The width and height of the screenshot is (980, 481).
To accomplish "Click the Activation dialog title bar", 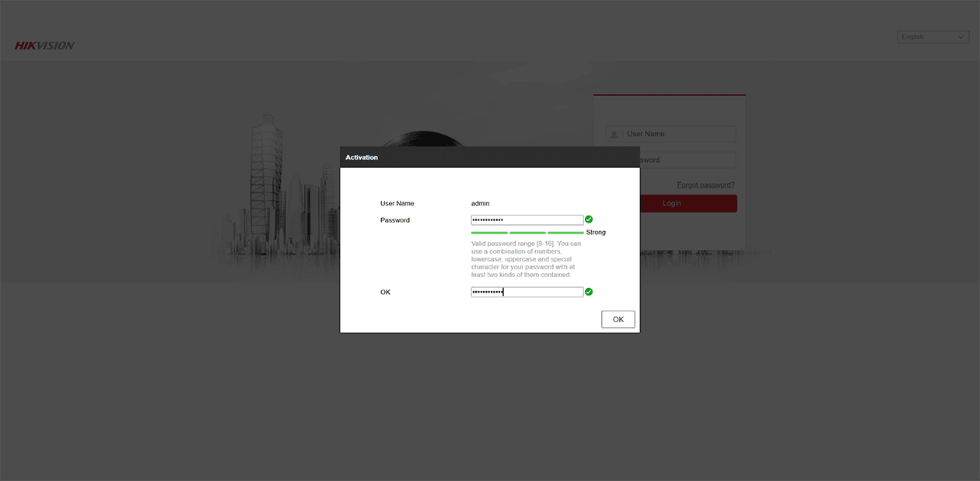I will pos(489,157).
